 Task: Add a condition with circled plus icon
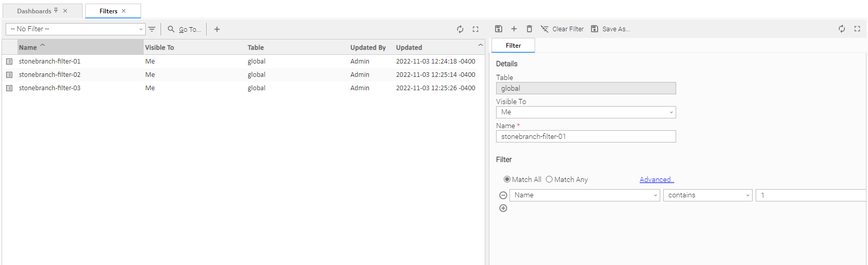tap(503, 208)
